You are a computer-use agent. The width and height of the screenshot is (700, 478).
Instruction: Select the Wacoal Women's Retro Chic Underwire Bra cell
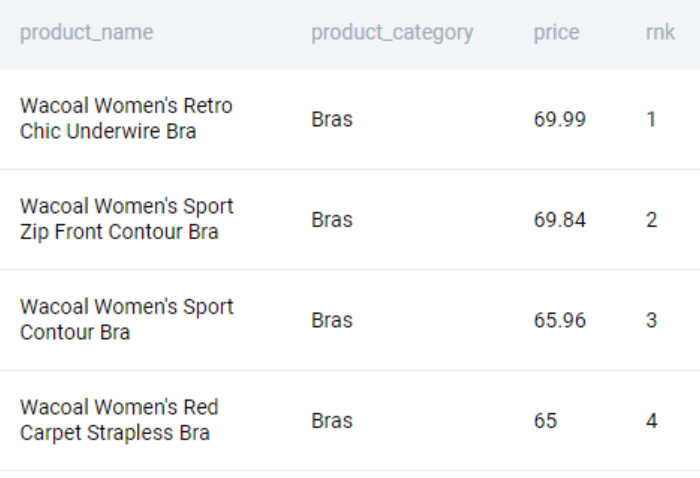[x=126, y=119]
